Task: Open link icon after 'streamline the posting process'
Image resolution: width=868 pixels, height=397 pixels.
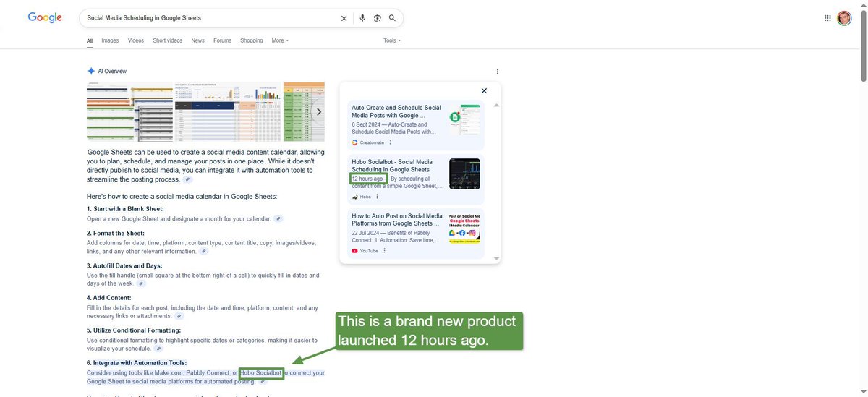Action: click(187, 179)
